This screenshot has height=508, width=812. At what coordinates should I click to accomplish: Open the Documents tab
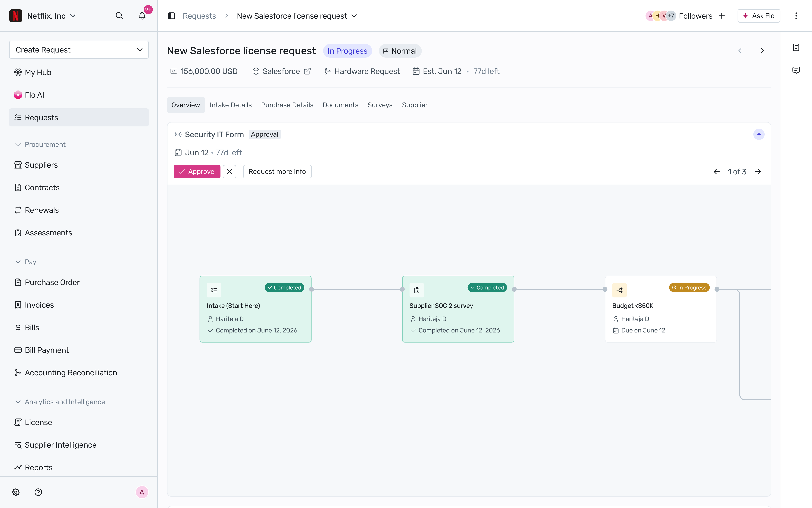[340, 105]
